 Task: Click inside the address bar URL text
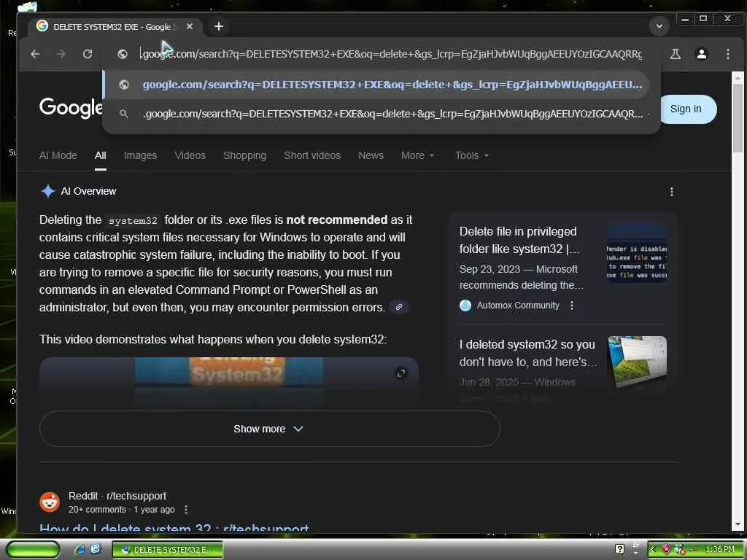[x=391, y=54]
